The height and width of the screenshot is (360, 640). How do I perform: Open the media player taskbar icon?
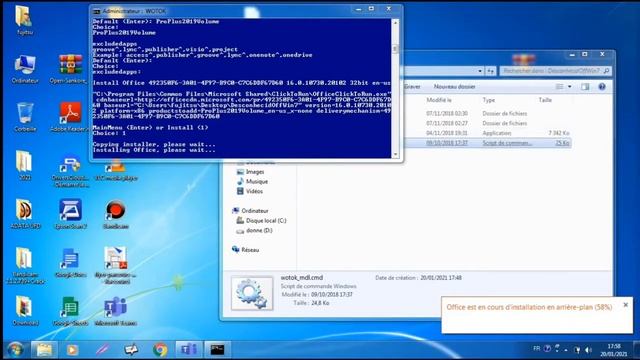coord(72,350)
